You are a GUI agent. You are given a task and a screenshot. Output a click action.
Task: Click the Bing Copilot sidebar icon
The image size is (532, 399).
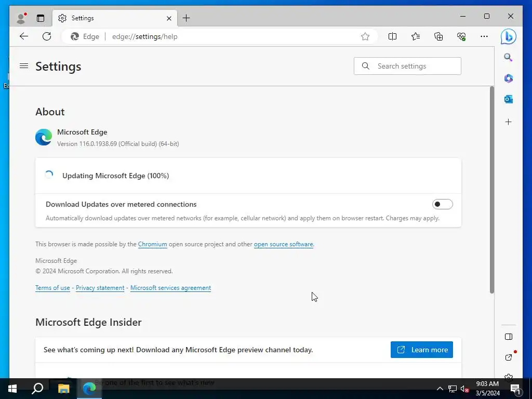coord(508,36)
